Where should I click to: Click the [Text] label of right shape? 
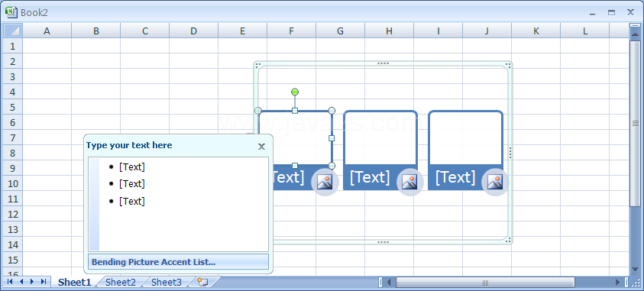point(455,177)
